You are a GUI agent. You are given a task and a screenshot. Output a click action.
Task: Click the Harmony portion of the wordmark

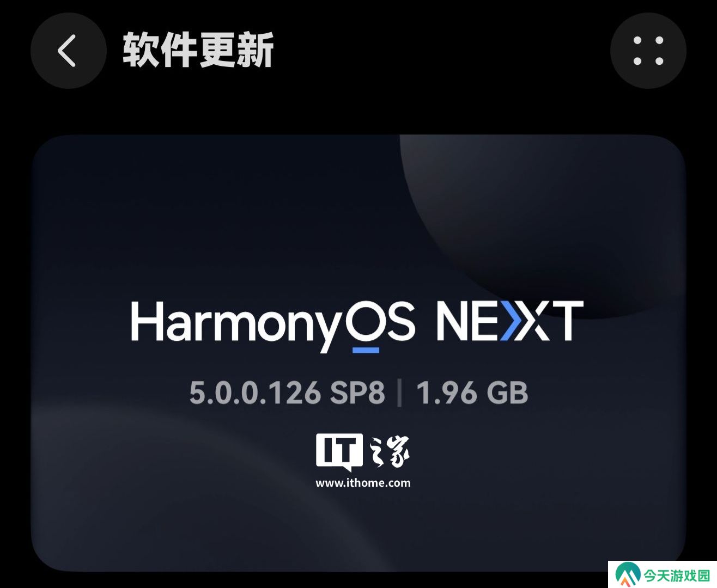click(x=238, y=327)
